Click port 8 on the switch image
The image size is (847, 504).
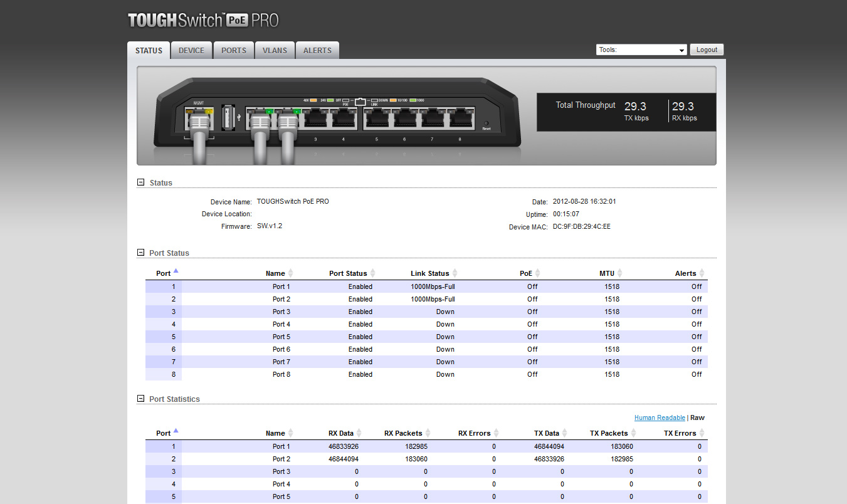point(460,118)
